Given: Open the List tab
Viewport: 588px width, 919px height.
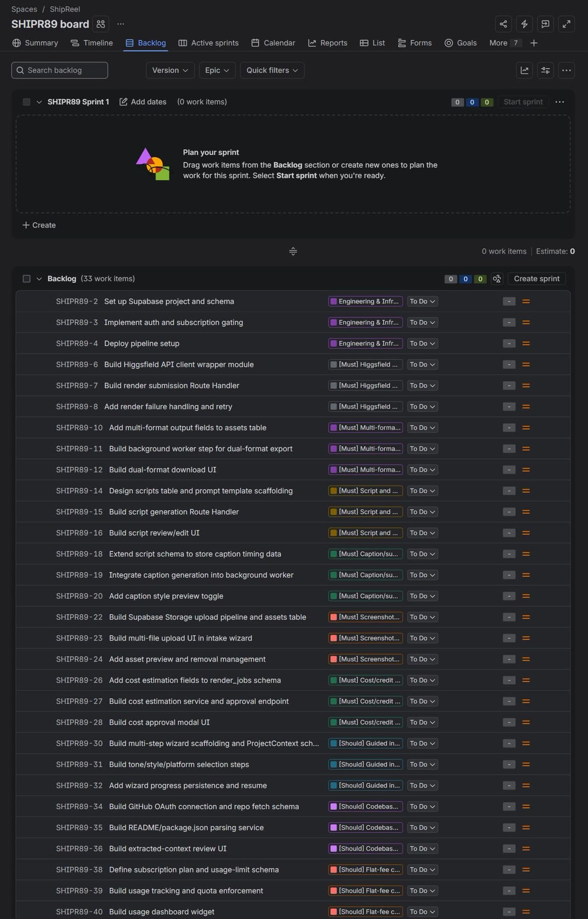Looking at the screenshot, I should 372,43.
